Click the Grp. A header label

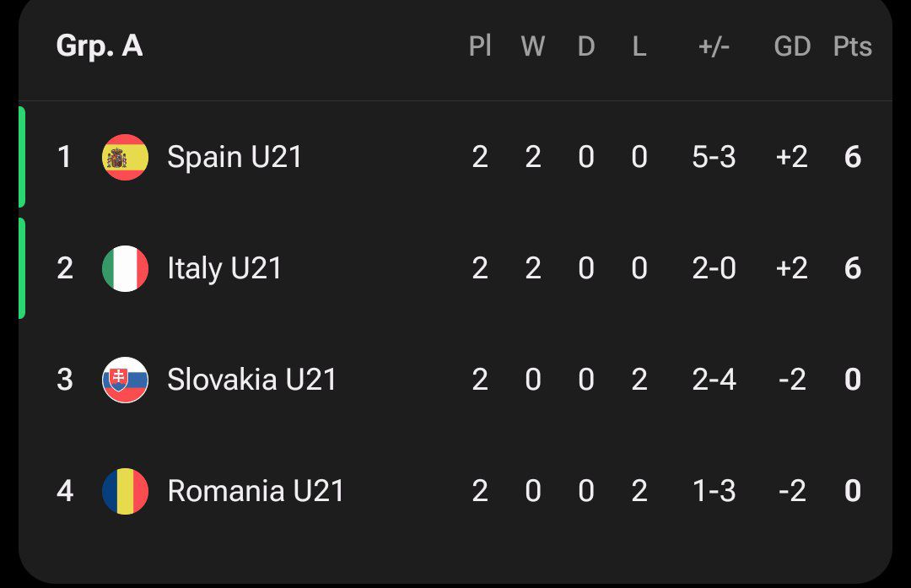pos(99,46)
